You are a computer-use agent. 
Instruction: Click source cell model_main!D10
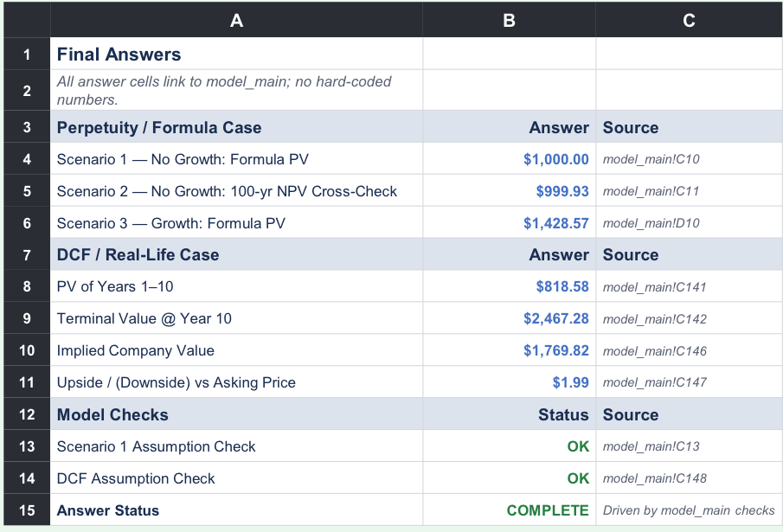tap(689, 223)
